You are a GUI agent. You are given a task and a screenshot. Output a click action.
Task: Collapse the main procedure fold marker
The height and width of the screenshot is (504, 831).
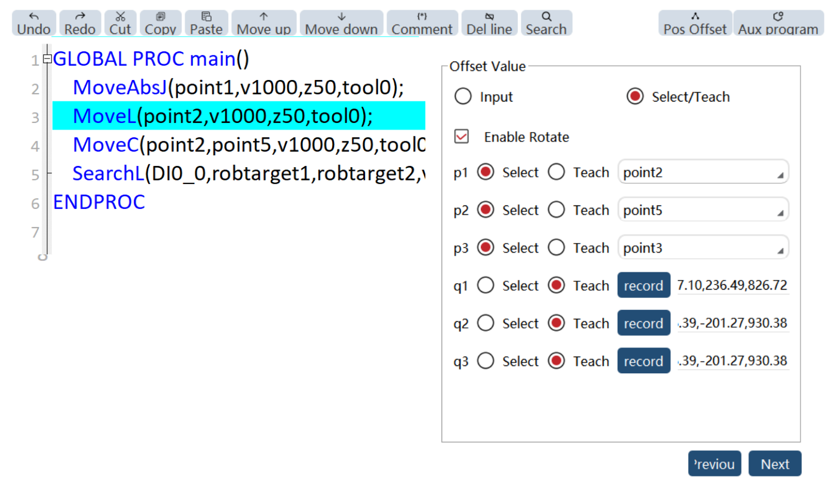(48, 59)
